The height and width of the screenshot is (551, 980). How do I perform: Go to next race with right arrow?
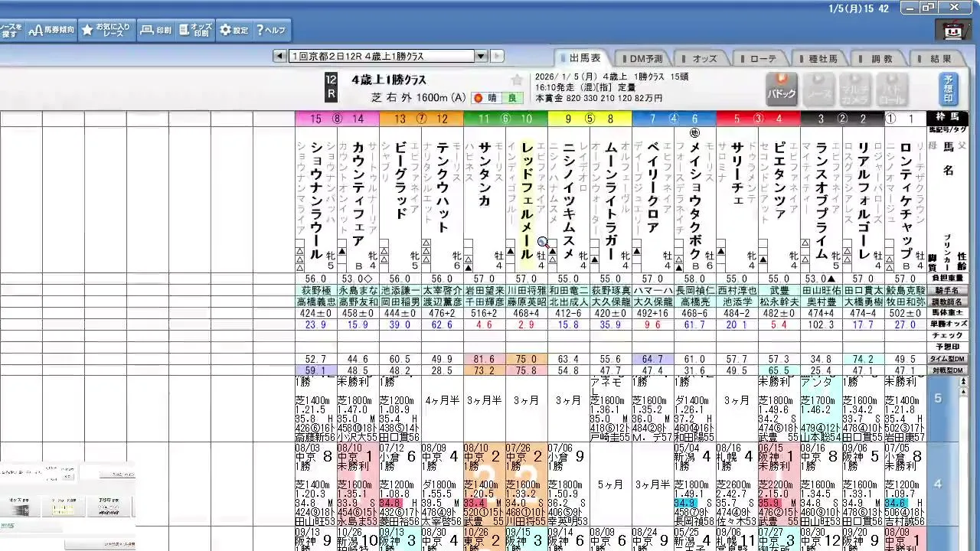pos(497,56)
